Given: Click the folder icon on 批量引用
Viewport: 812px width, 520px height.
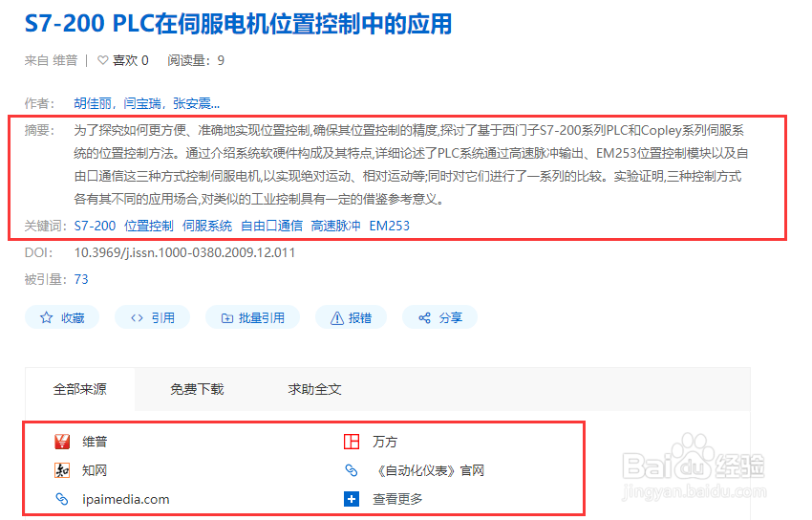Looking at the screenshot, I should pyautogui.click(x=226, y=318).
